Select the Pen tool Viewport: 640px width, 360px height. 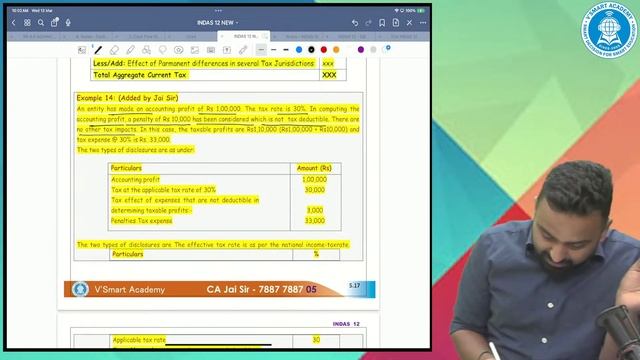98,50
